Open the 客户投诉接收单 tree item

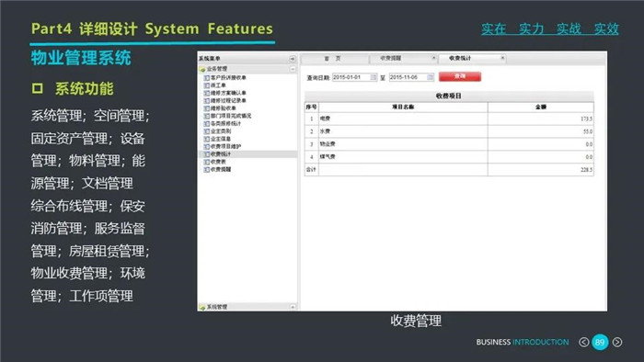click(228, 77)
